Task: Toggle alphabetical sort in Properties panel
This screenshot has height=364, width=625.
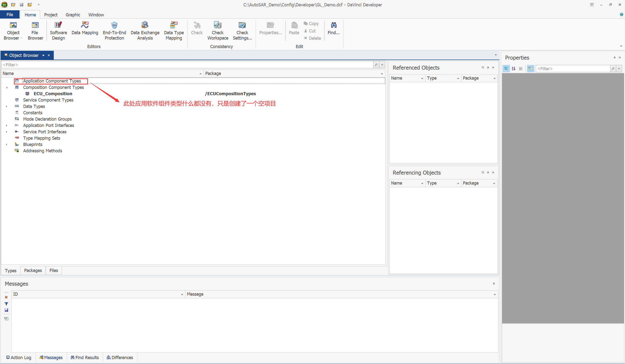Action: pyautogui.click(x=513, y=69)
